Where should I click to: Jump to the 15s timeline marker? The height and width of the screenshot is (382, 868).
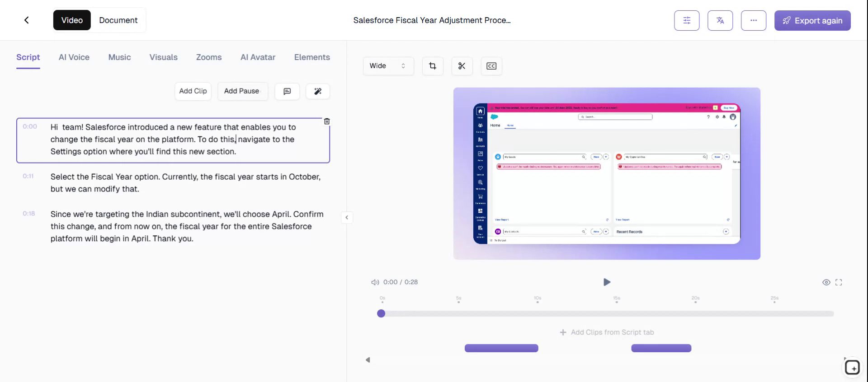click(617, 299)
